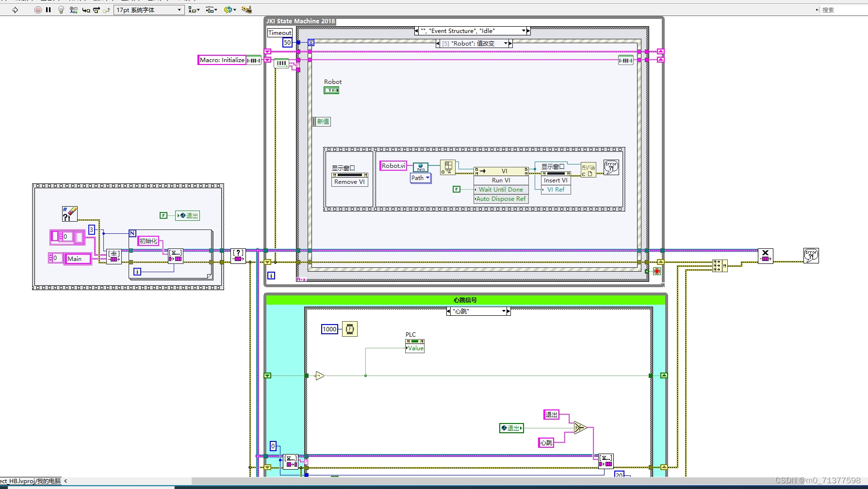Click the 退出 local variable in initialization frame

[187, 216]
